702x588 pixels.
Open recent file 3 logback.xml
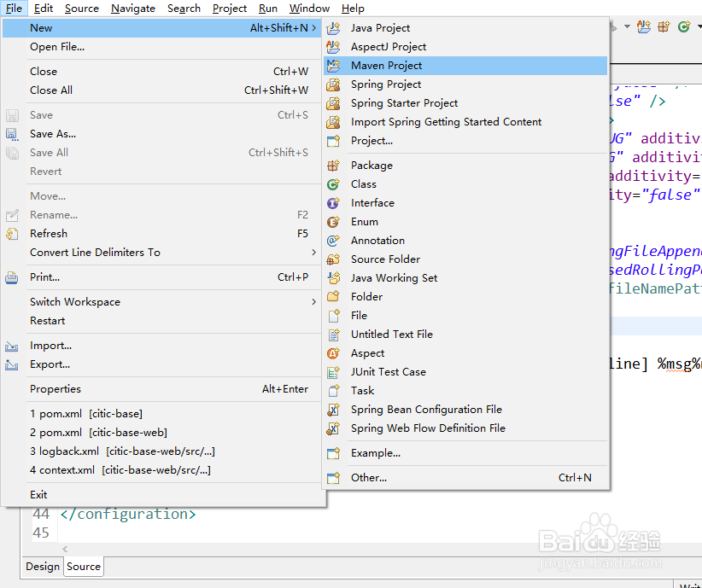coord(162,451)
